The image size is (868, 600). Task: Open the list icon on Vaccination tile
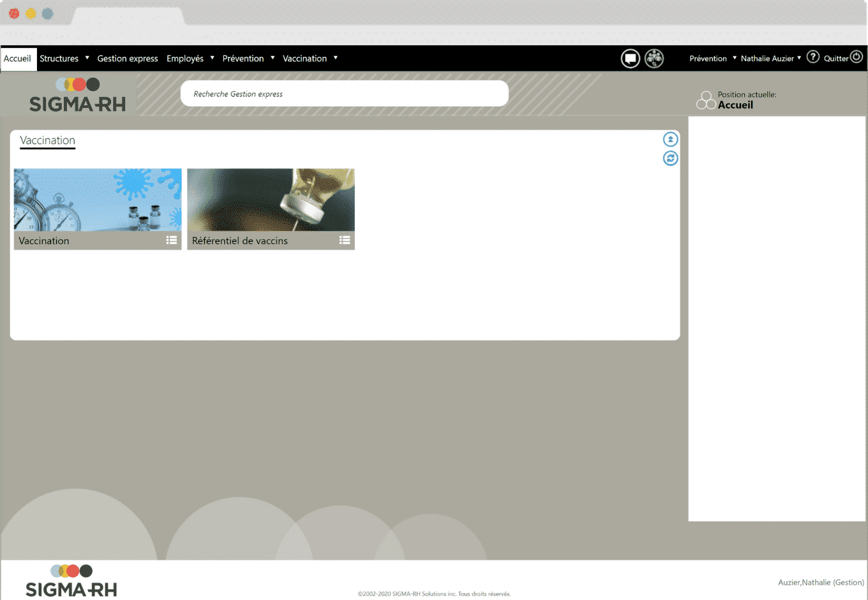pos(172,240)
